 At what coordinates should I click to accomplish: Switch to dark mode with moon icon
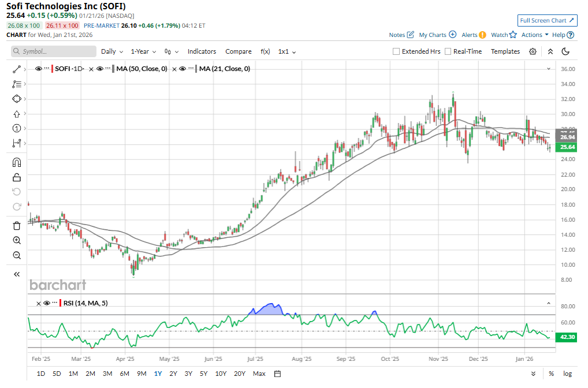(x=565, y=51)
